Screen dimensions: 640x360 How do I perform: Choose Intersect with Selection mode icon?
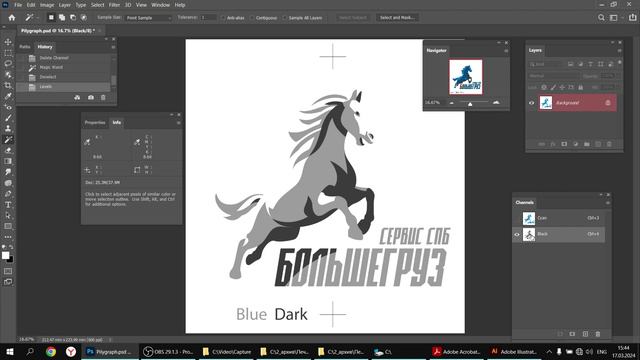click(84, 18)
